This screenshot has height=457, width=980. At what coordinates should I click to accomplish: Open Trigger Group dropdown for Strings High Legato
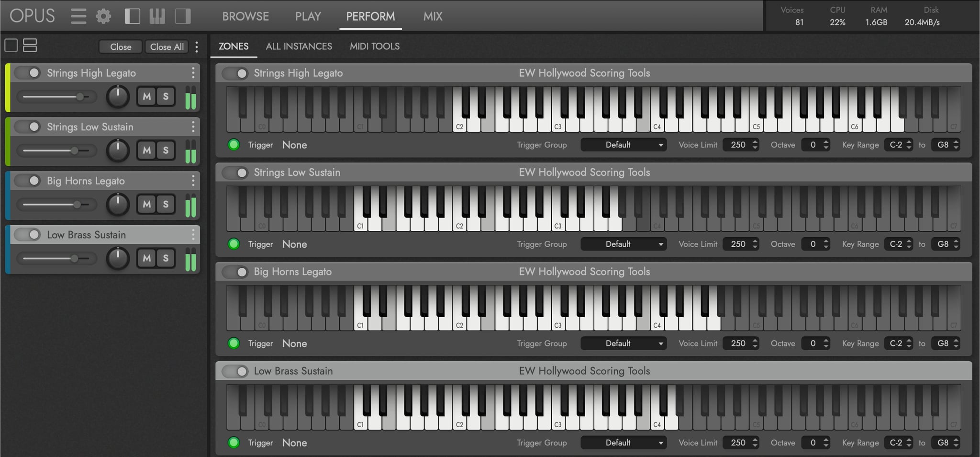pos(624,145)
